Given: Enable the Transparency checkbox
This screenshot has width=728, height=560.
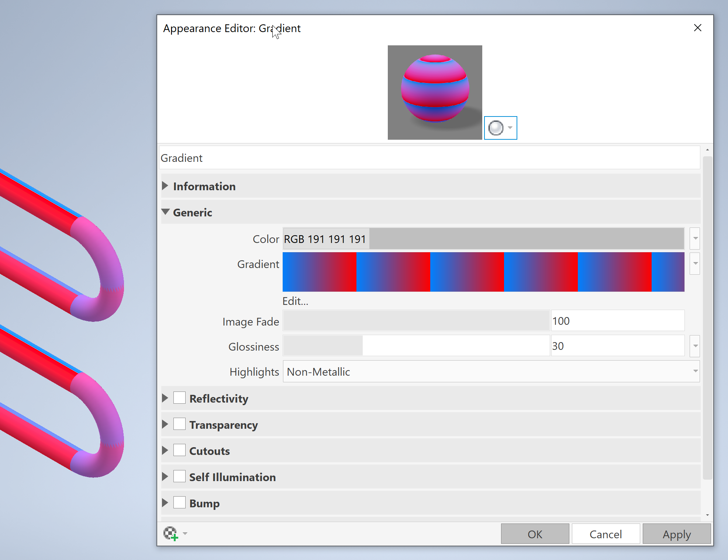Looking at the screenshot, I should click(x=179, y=424).
